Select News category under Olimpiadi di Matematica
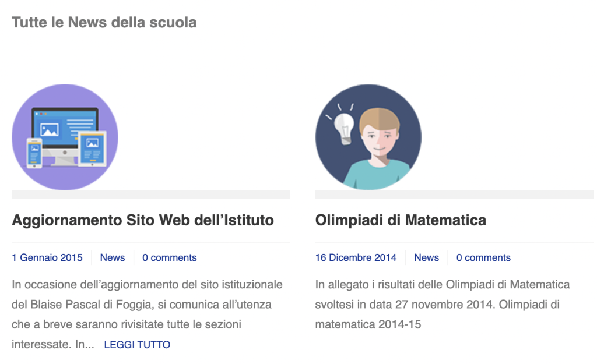This screenshot has width=597, height=364. pos(426,257)
